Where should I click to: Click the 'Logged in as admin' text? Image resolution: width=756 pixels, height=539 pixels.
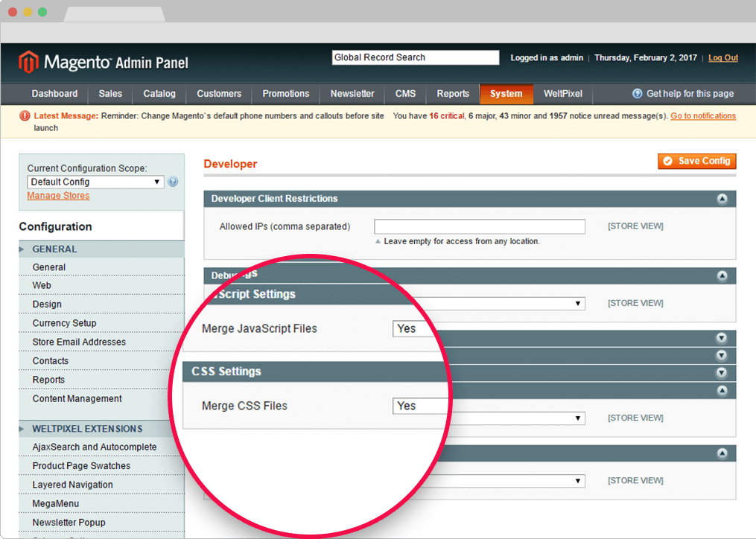click(x=547, y=58)
